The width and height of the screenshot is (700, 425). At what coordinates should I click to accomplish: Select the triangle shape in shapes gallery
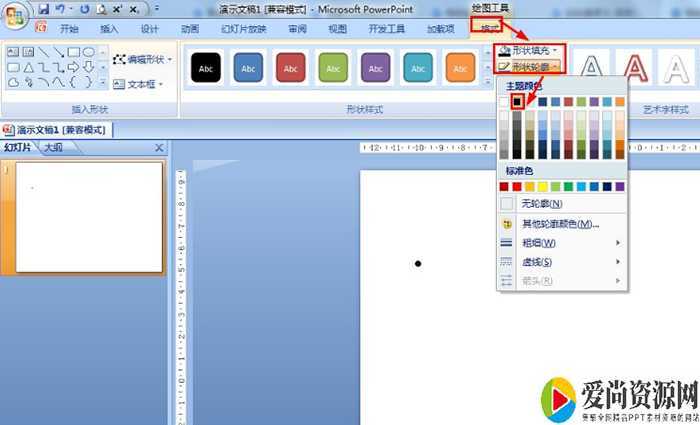pyautogui.click(x=29, y=67)
